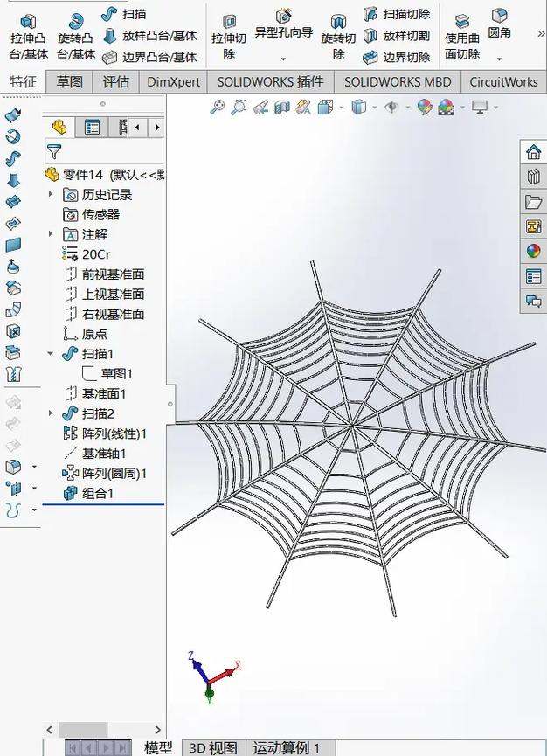Open View Settings monitor icon
547x756 pixels.
click(x=480, y=107)
